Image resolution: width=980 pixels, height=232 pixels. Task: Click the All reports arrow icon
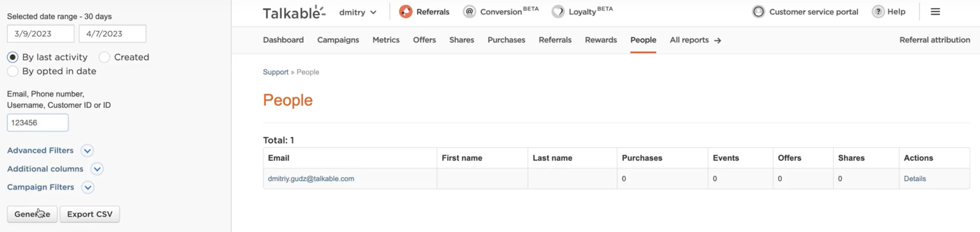tap(717, 40)
